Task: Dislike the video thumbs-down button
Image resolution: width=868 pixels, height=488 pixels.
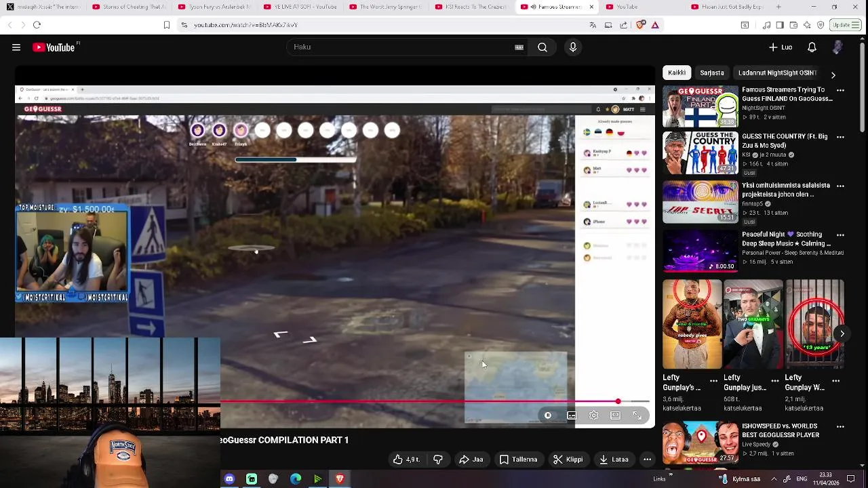Action: point(438,460)
